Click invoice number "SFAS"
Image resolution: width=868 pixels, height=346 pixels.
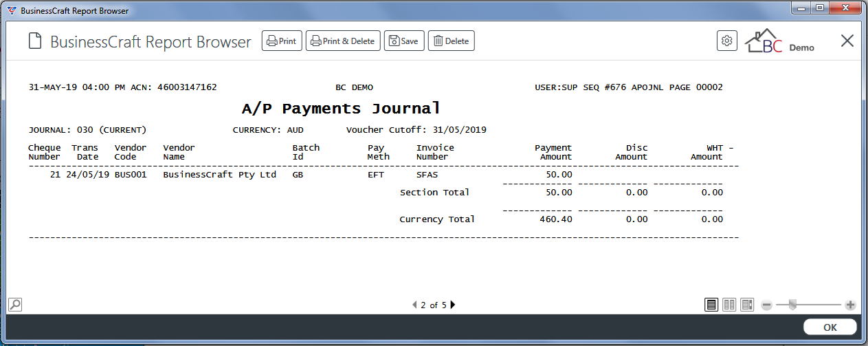[427, 175]
